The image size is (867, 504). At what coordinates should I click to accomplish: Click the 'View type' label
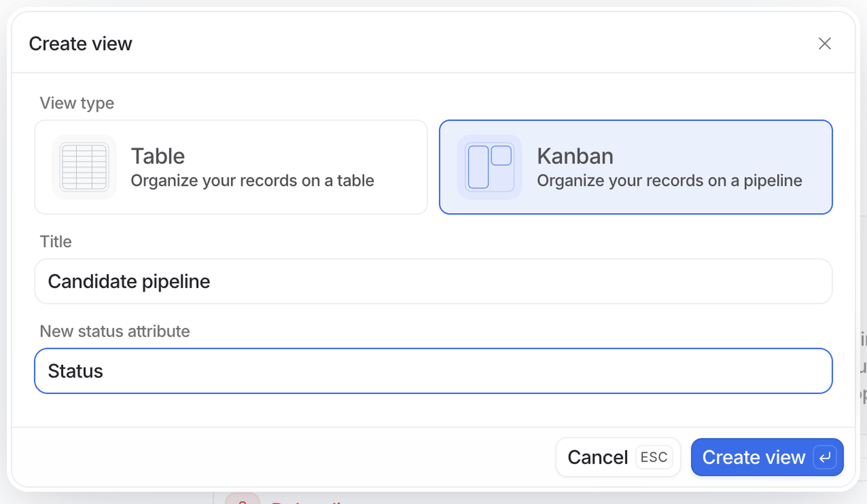coord(77,103)
